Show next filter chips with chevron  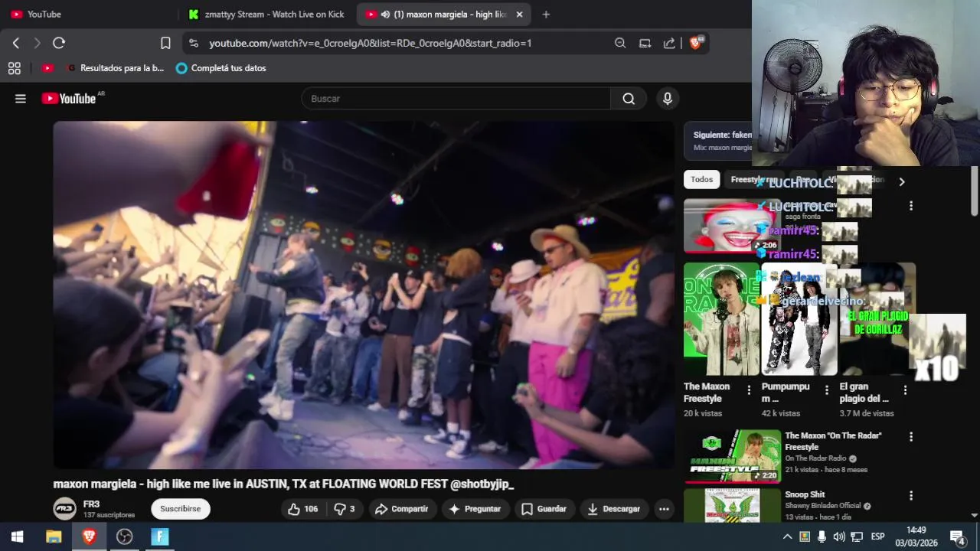902,181
